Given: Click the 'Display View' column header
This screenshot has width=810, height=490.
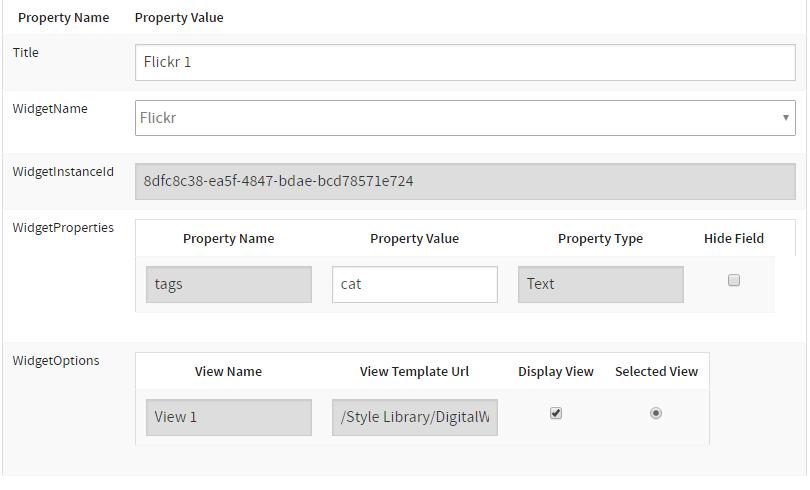Looking at the screenshot, I should [556, 372].
